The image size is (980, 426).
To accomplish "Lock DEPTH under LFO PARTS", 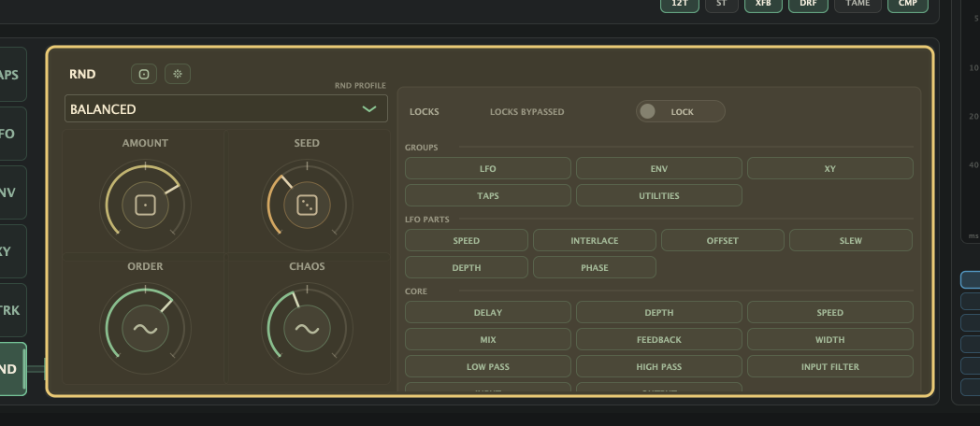I will point(467,267).
